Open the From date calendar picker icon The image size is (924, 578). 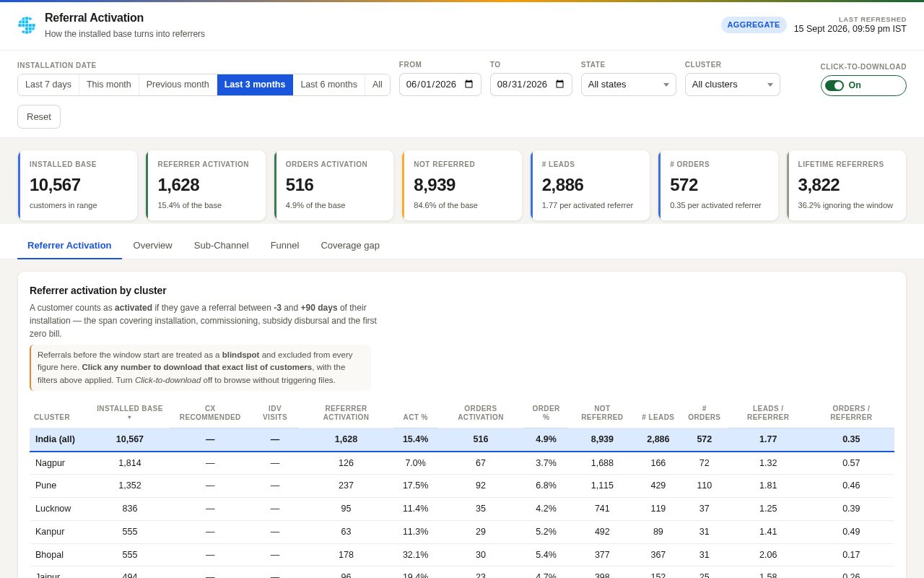coord(468,85)
